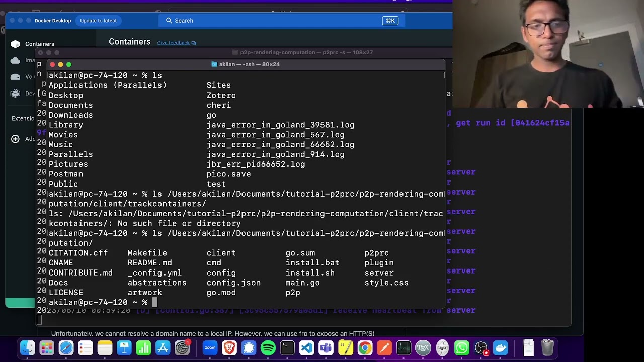Expand the Extensions section in Docker sidebar

click(23, 119)
